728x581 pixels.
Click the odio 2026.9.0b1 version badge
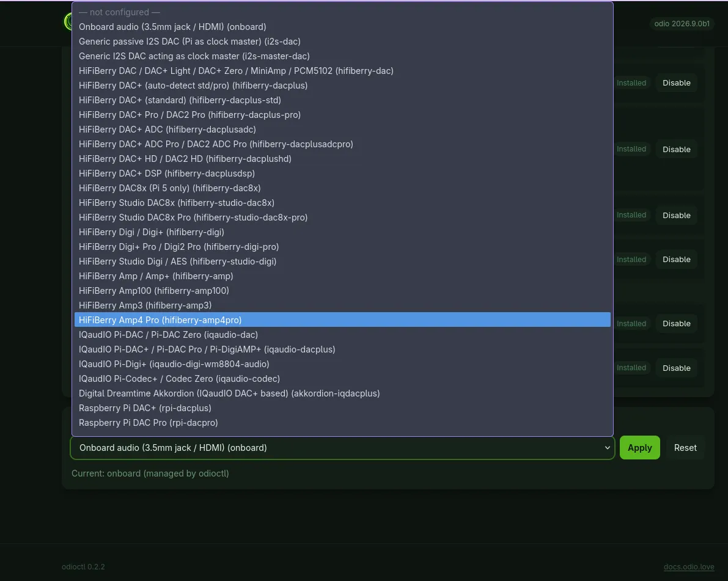[x=682, y=24]
